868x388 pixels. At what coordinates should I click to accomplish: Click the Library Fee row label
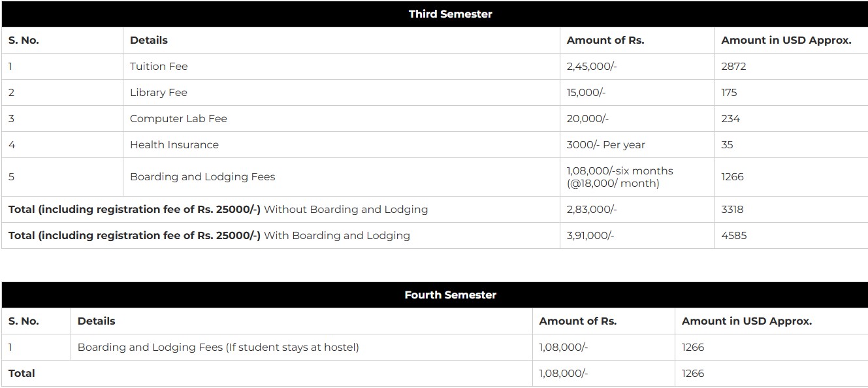(159, 92)
